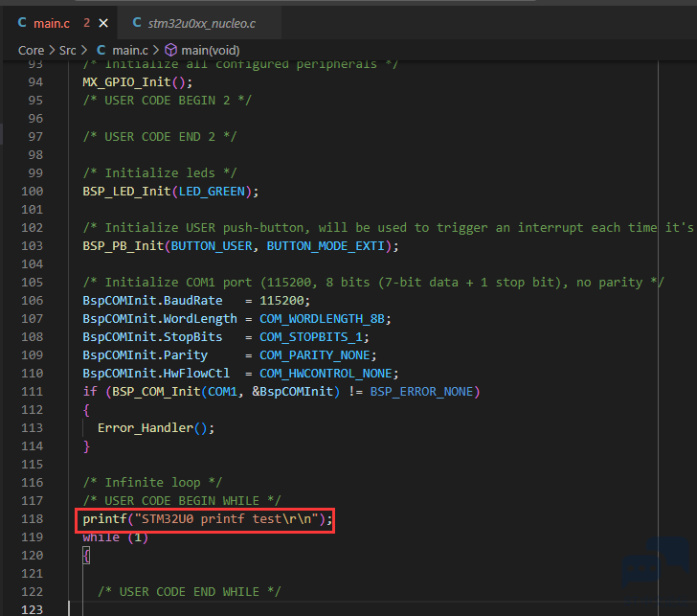The image size is (697, 616).
Task: Open the Core folder breadcrumb
Action: 32,50
